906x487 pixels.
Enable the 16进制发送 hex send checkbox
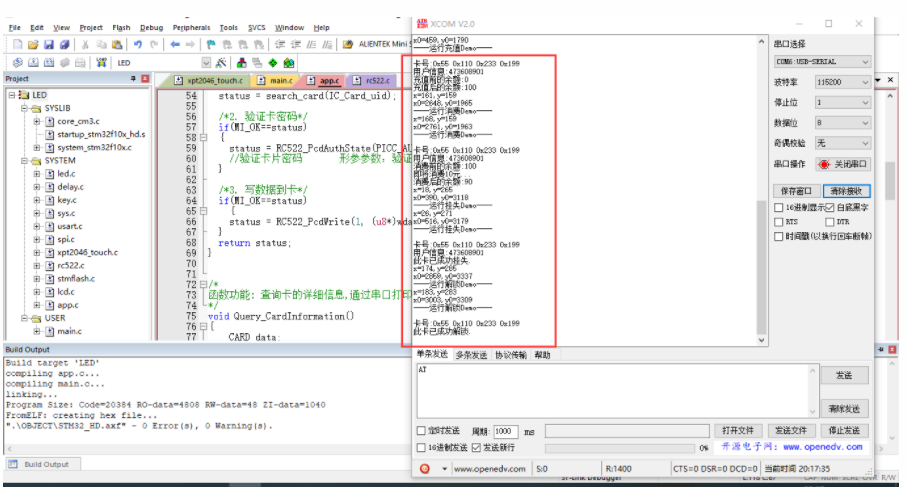[x=421, y=448]
